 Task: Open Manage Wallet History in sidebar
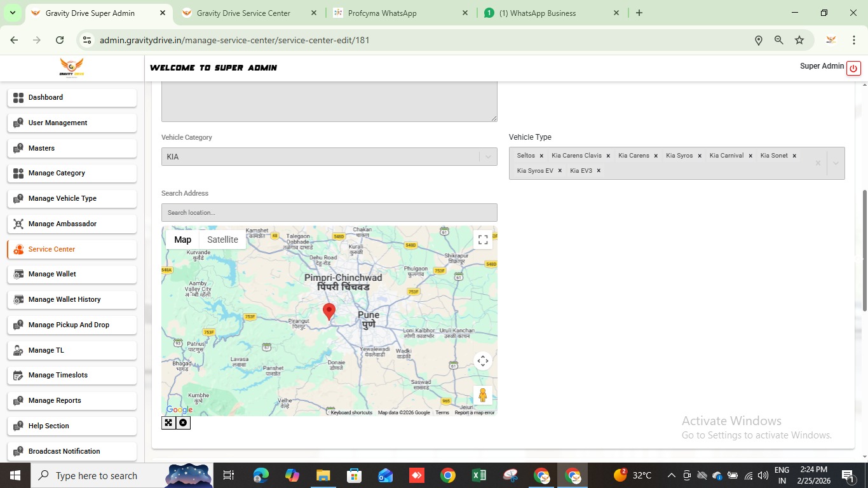click(x=65, y=299)
